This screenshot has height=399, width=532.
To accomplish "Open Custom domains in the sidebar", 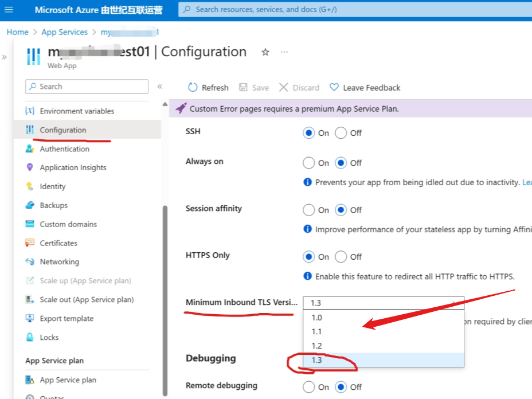I will (x=68, y=224).
